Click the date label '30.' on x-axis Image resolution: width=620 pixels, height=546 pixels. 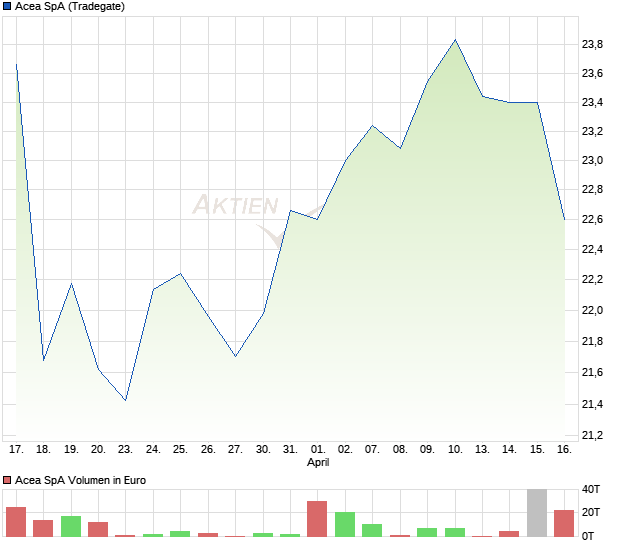coord(263,450)
